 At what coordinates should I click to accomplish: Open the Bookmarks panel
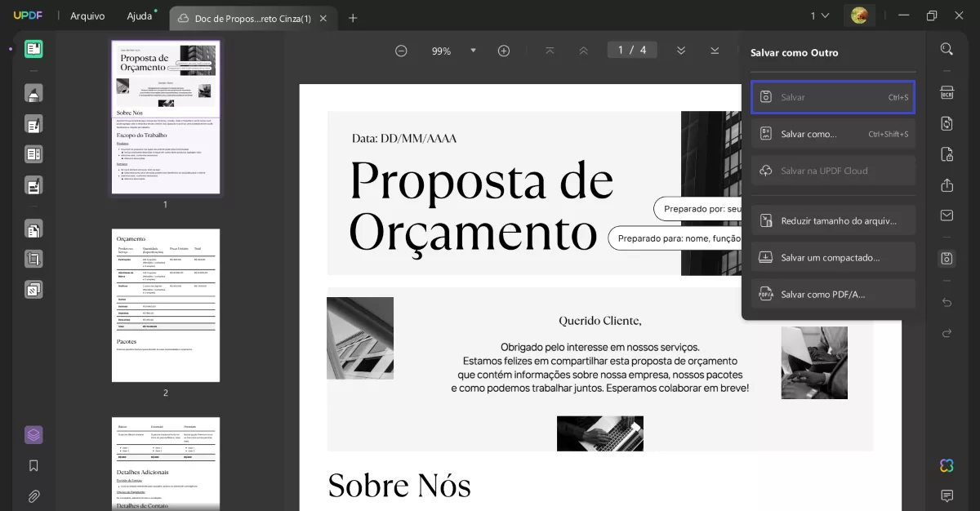33,466
